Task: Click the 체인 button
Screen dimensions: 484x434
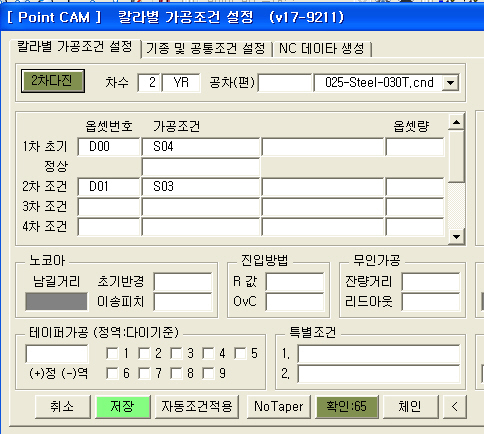Action: point(410,407)
